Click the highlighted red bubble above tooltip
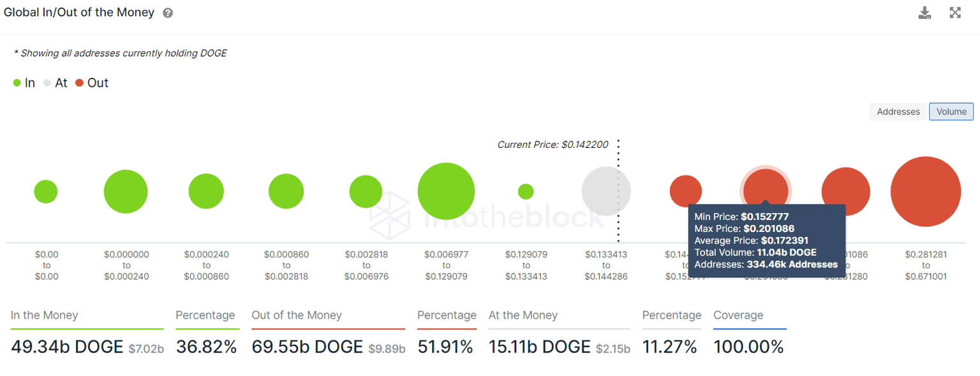The image size is (980, 376). [766, 186]
